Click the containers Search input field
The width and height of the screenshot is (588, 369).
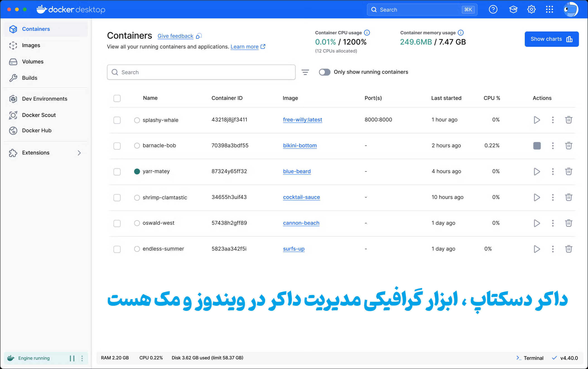click(x=201, y=72)
